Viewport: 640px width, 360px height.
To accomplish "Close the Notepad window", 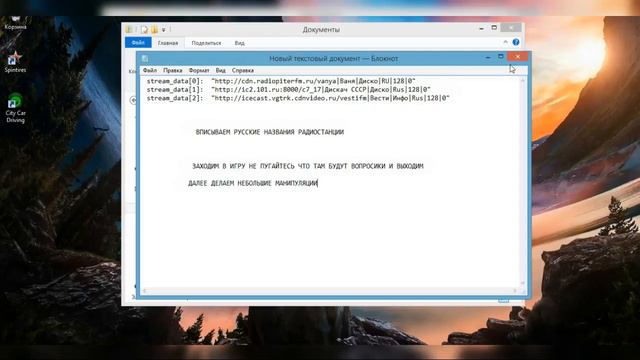I will click(518, 57).
